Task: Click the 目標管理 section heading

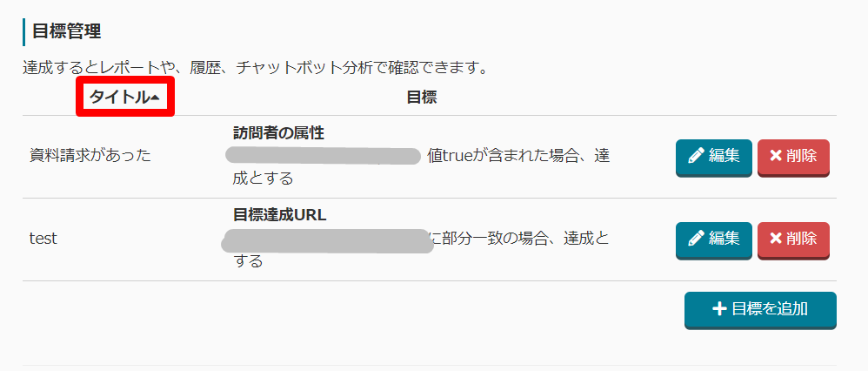Action: pyautogui.click(x=67, y=32)
